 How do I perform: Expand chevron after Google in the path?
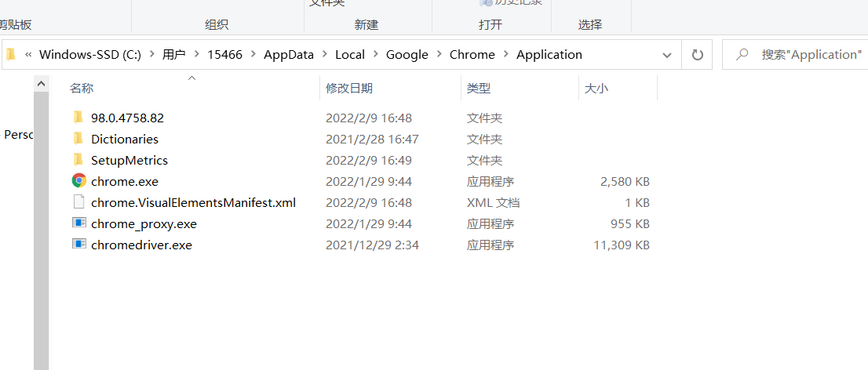[x=439, y=55]
